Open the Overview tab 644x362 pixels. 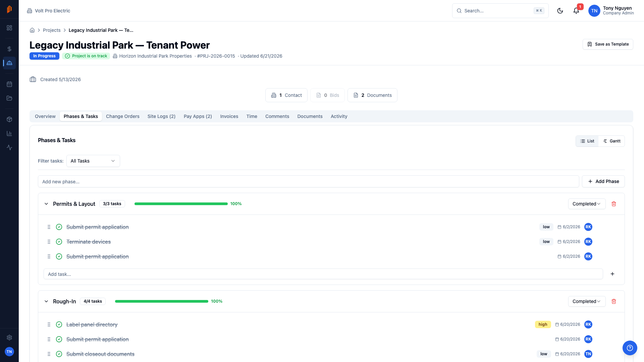(45, 116)
